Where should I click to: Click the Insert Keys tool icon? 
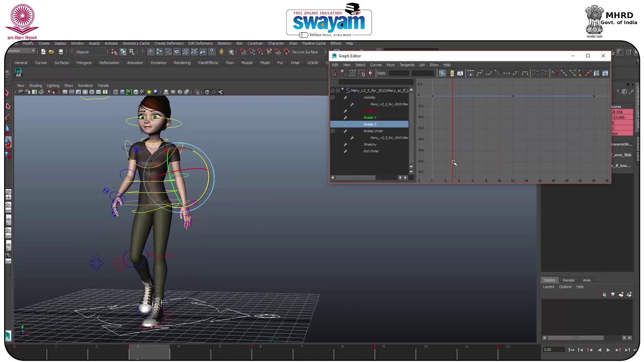coord(344,73)
